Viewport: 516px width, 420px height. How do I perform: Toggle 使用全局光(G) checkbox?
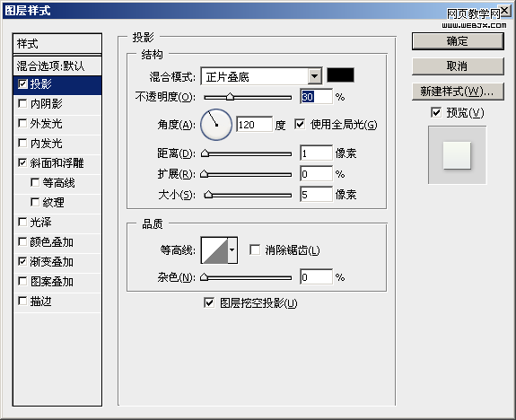tap(300, 125)
